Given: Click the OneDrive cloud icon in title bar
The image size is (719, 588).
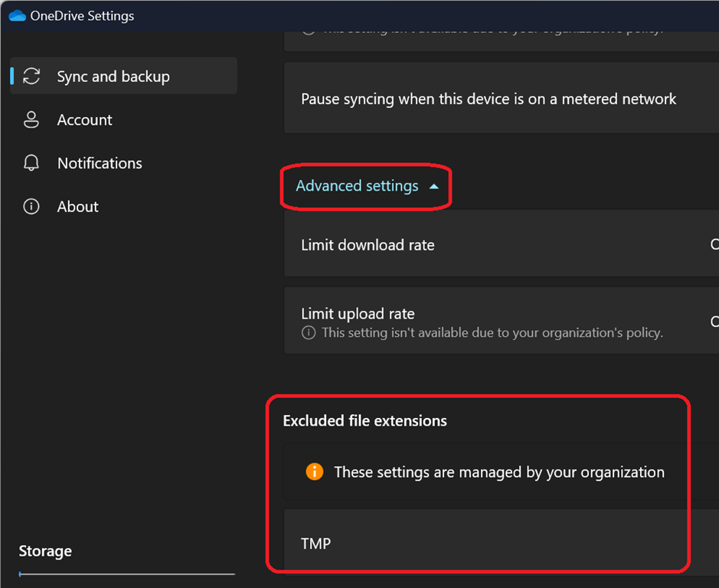Looking at the screenshot, I should pos(17,16).
